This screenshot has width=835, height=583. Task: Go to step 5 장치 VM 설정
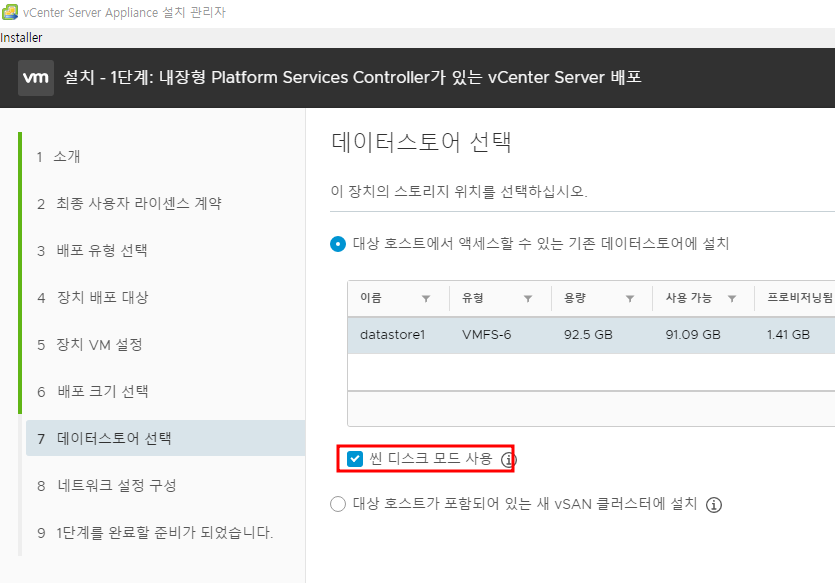[x=90, y=344]
